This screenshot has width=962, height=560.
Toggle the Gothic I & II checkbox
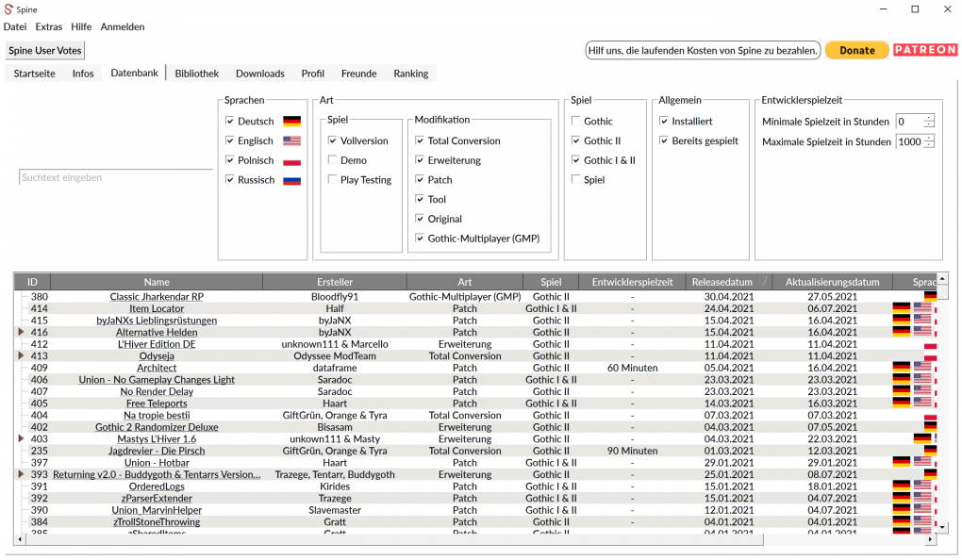576,160
